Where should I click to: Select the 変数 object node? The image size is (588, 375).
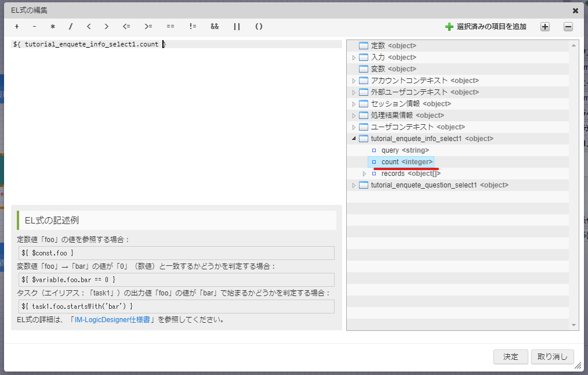point(393,69)
